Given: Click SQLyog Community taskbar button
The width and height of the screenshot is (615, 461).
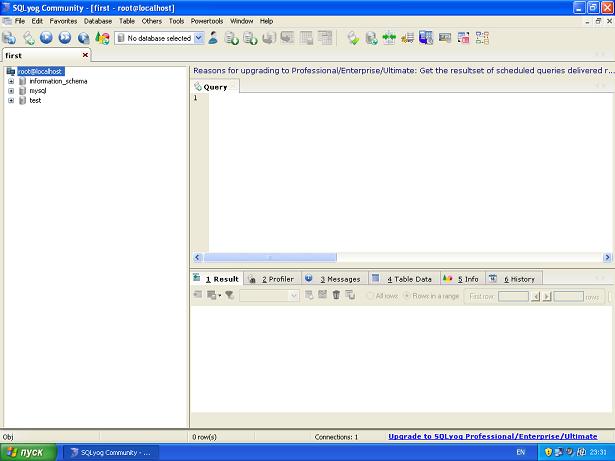Looking at the screenshot, I should (111, 452).
